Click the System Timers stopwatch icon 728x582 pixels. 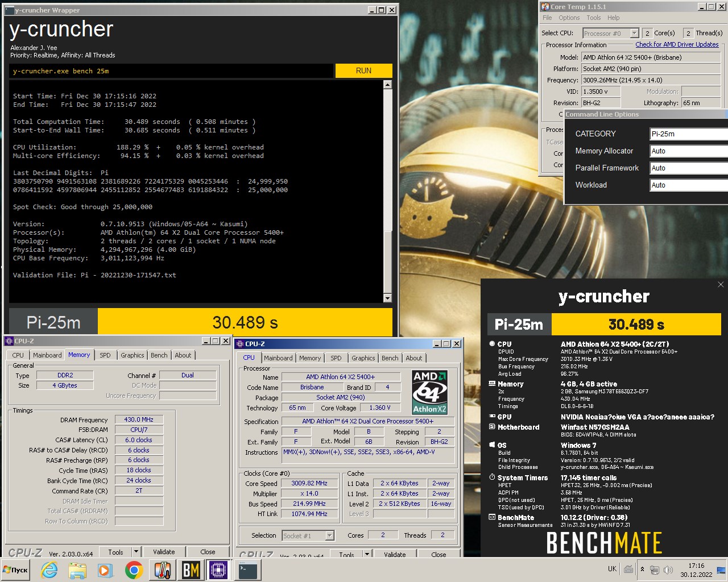[492, 477]
